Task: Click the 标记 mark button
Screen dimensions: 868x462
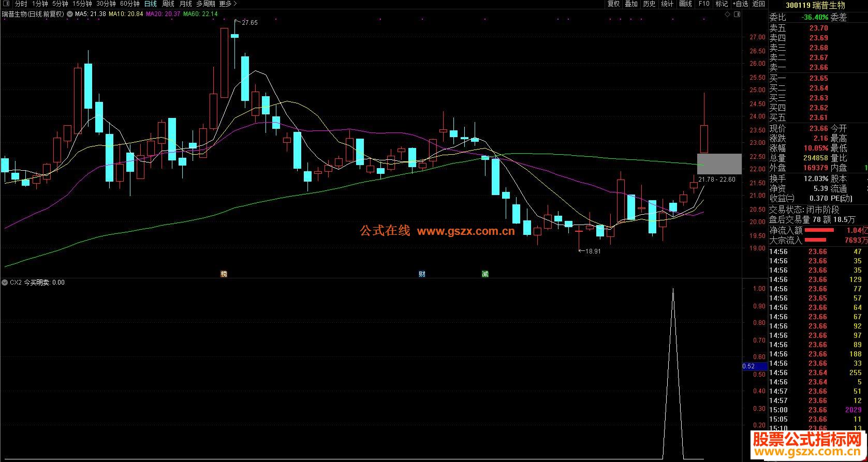Action: click(x=722, y=4)
